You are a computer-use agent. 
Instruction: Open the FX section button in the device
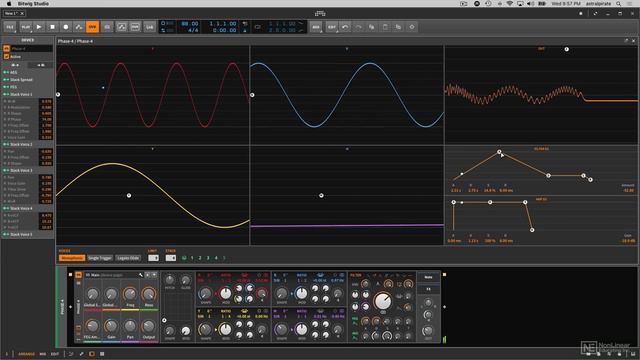(x=428, y=289)
